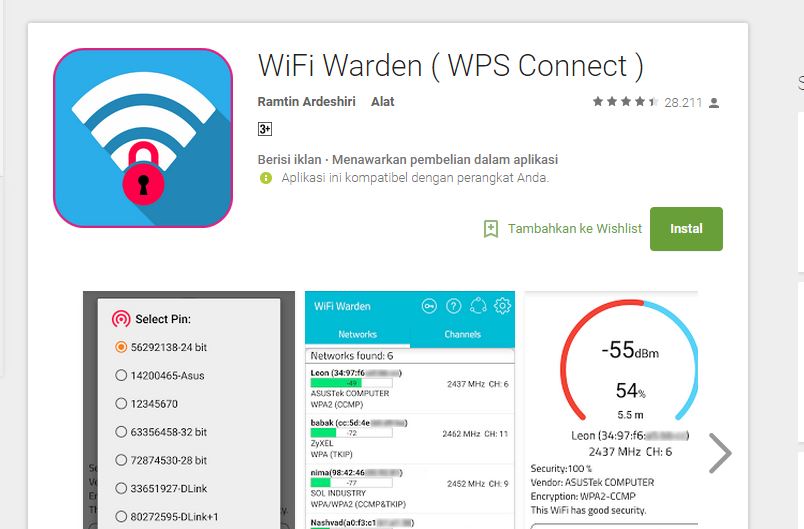Open developer Ramtin Ardeshiri link
This screenshot has height=529, width=804.
[306, 101]
